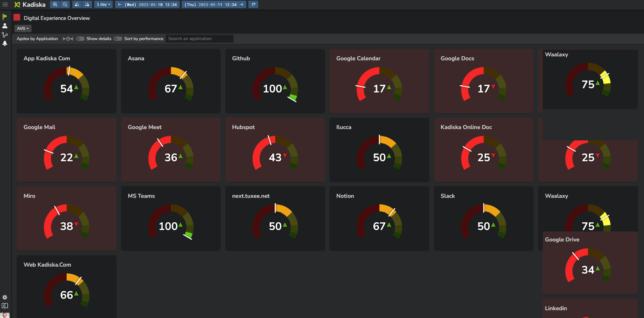Screen dimensions: 644x318
Task: Open the AVG aggregation dropdown
Action: coord(23,28)
